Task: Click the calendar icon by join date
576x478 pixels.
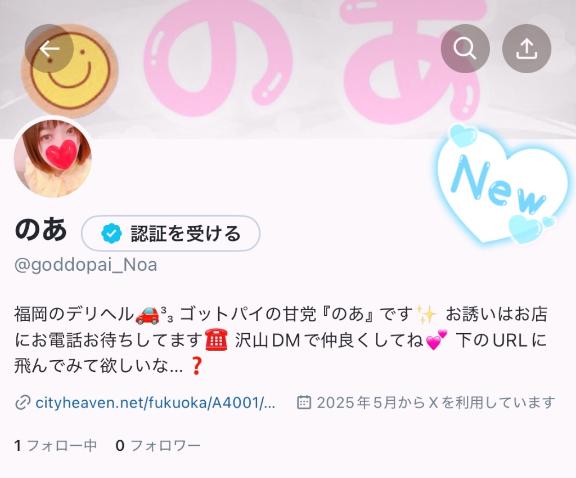Action: click(x=304, y=402)
